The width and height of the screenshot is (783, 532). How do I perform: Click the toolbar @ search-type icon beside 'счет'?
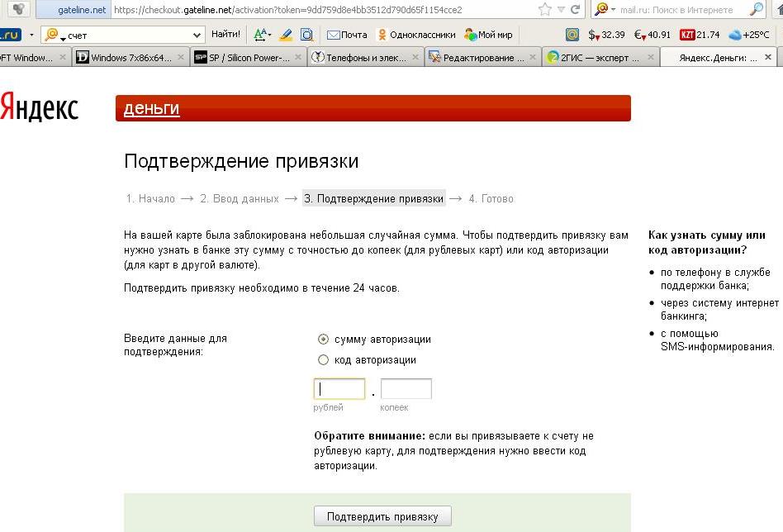pyautogui.click(x=55, y=35)
